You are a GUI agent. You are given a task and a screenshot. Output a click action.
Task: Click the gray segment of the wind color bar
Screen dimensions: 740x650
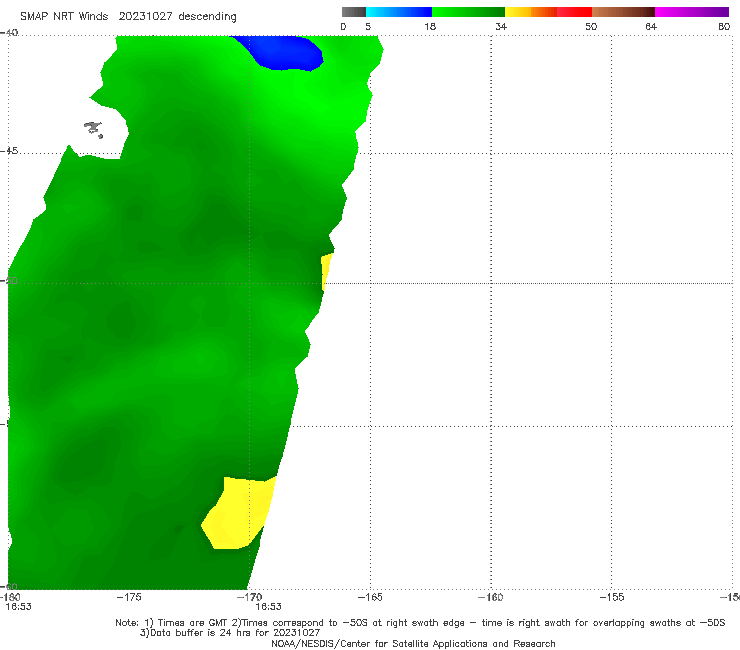coord(354,12)
